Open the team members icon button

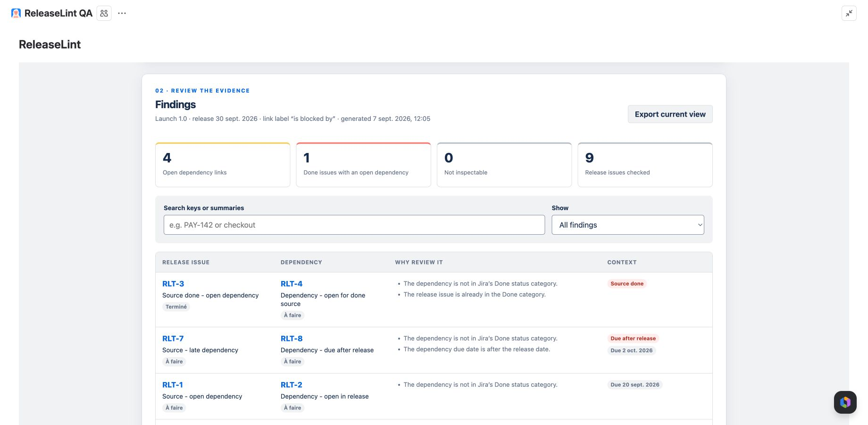104,13
